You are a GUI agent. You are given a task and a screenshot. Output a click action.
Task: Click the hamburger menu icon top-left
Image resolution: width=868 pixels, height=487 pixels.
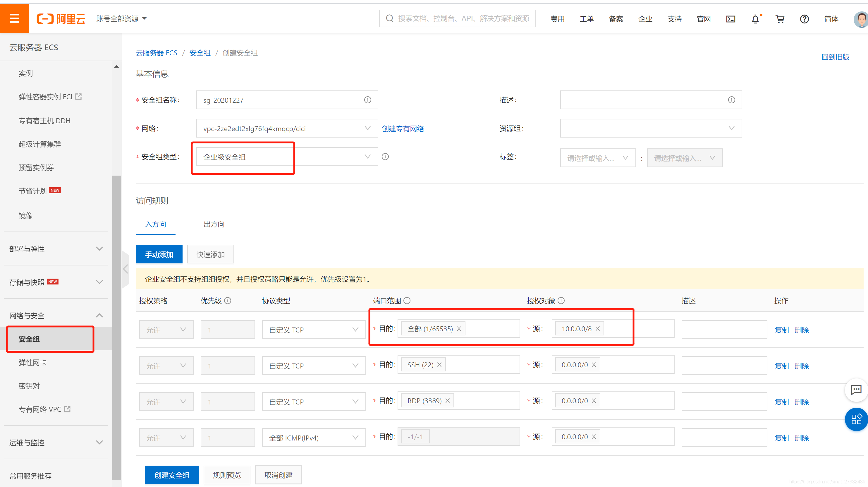pyautogui.click(x=14, y=18)
